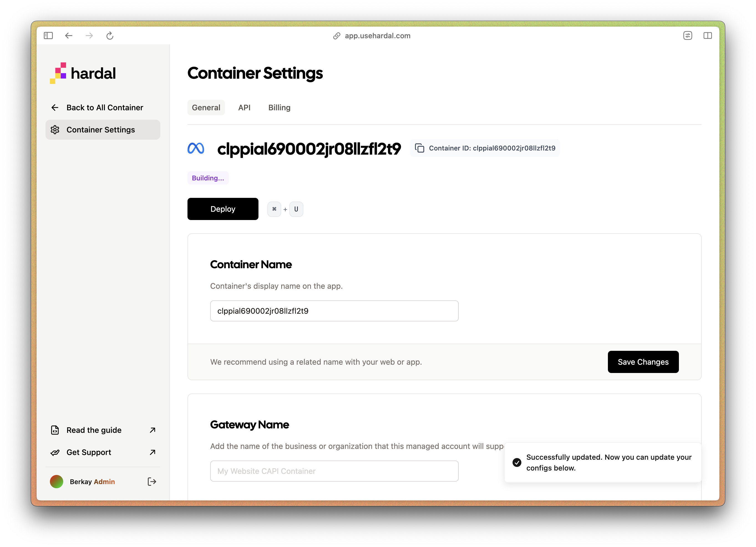Toggle the browser sidebar icon
The image size is (756, 547).
point(48,36)
